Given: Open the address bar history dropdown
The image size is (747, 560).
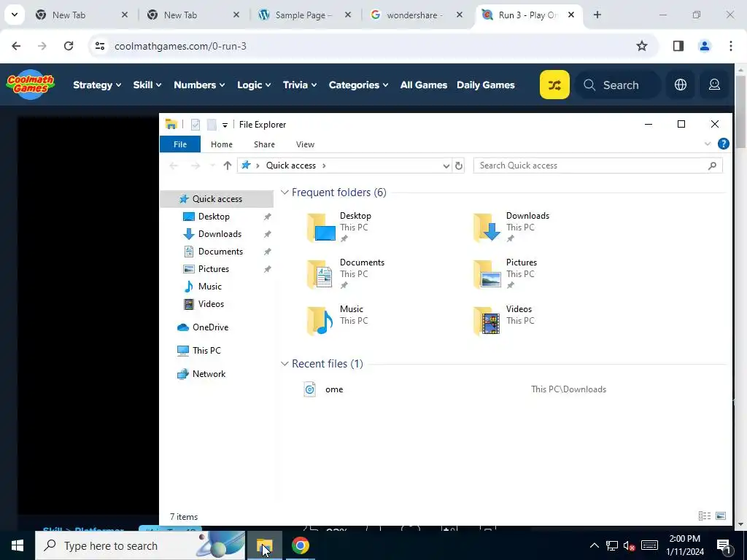Looking at the screenshot, I should pos(446,166).
